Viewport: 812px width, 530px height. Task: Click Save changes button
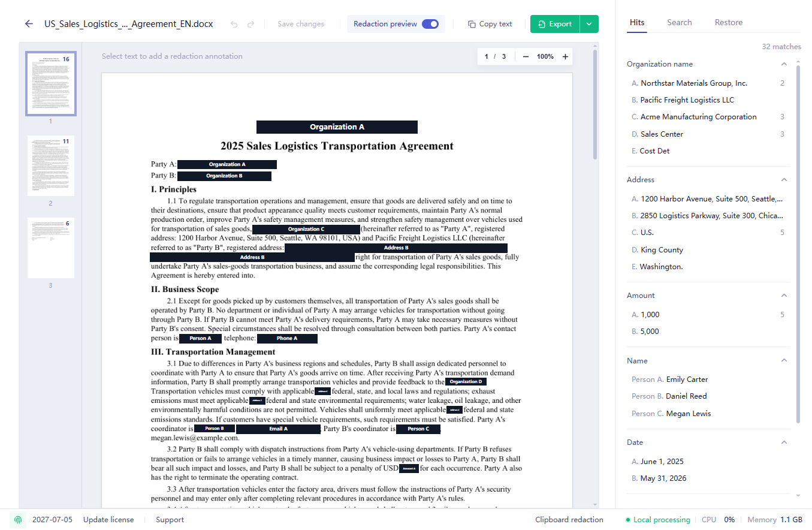click(x=301, y=24)
